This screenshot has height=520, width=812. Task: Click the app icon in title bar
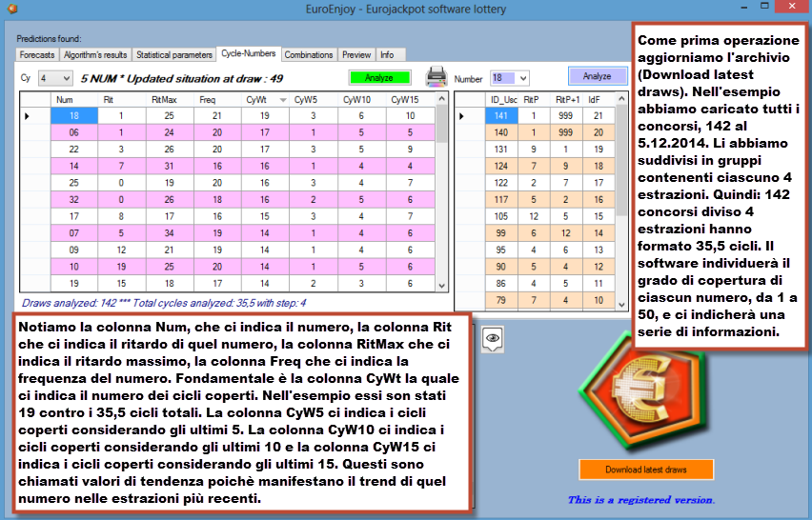coord(11,8)
